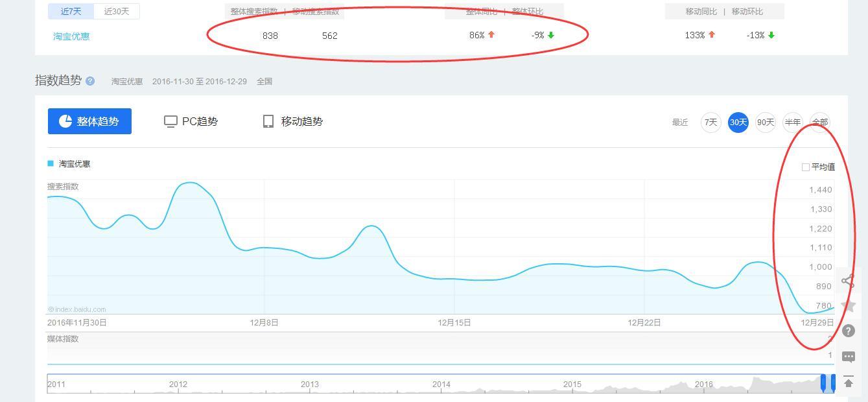Click 2015 on the timeline overview
This screenshot has width=868, height=402.
coord(572,384)
